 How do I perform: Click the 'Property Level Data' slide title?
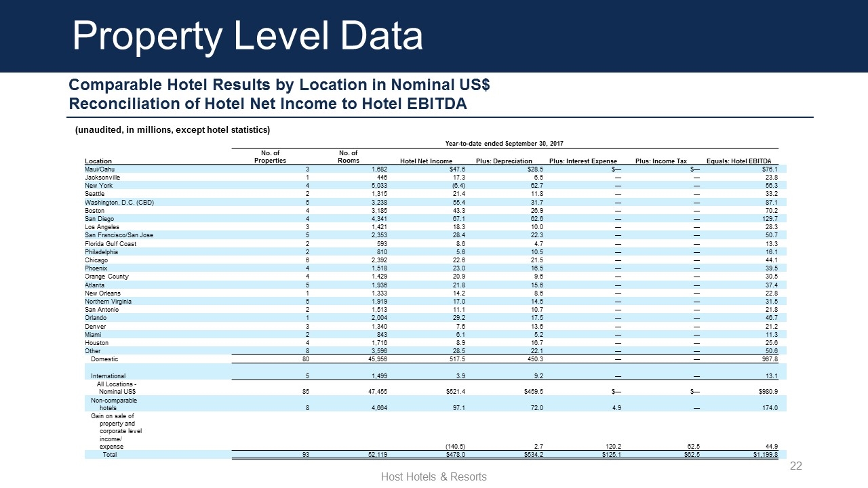(248, 36)
